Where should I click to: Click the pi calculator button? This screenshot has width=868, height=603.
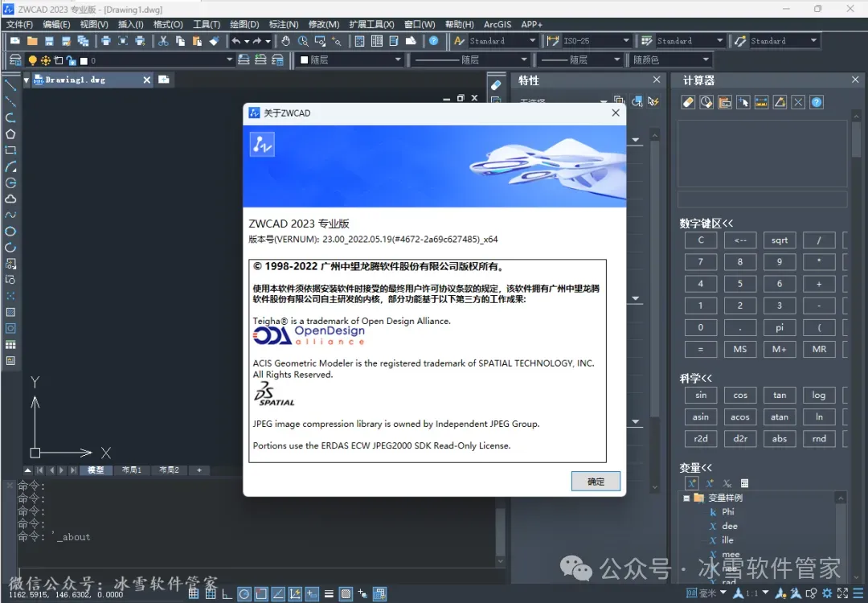coord(779,328)
